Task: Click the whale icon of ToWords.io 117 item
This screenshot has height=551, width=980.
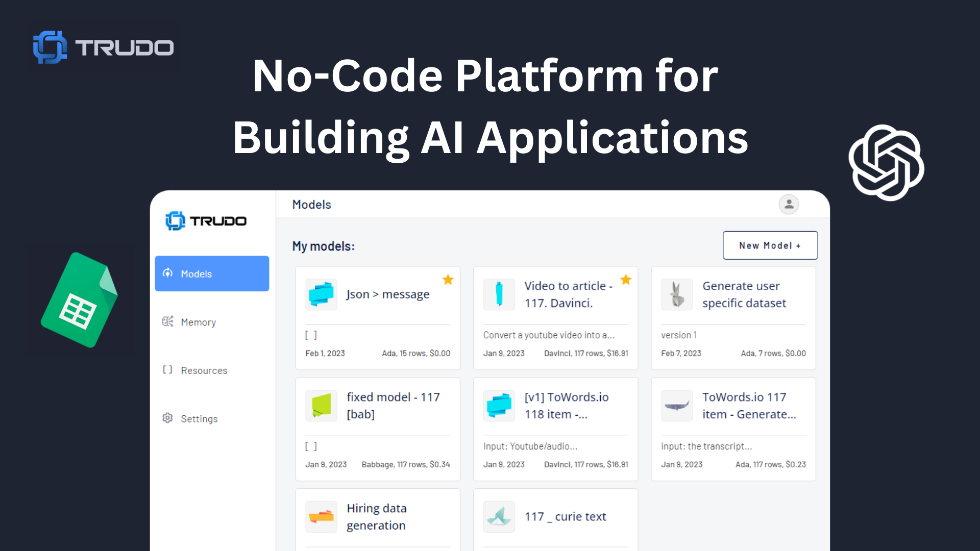Action: [677, 406]
